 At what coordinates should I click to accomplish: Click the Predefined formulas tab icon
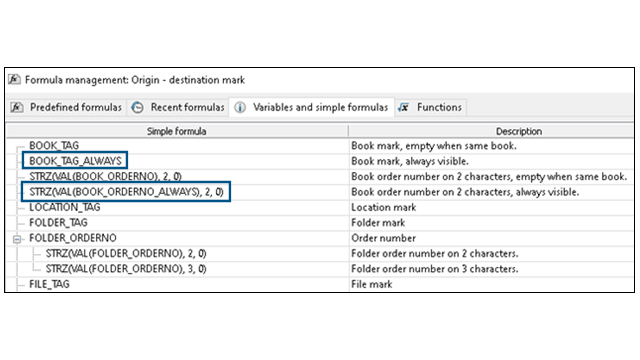click(x=17, y=107)
